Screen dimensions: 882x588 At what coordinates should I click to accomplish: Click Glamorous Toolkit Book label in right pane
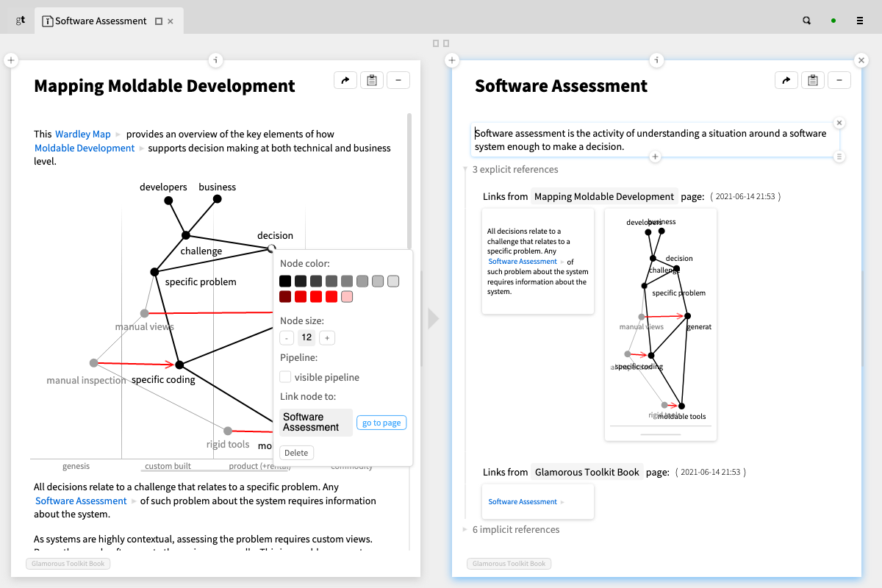(x=509, y=564)
